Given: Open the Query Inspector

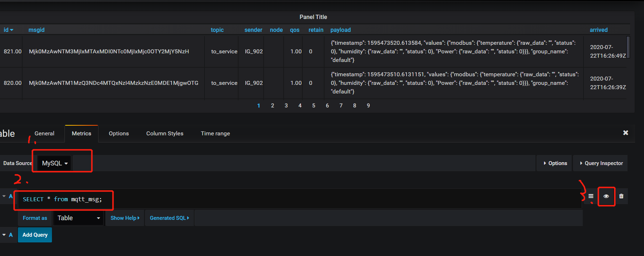Looking at the screenshot, I should [x=601, y=163].
